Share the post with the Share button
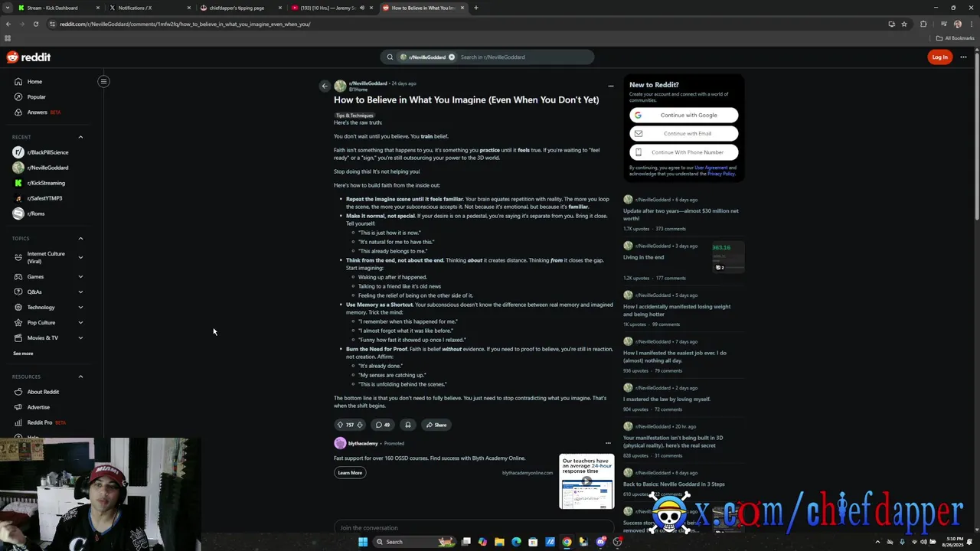The height and width of the screenshot is (551, 980). (x=436, y=425)
